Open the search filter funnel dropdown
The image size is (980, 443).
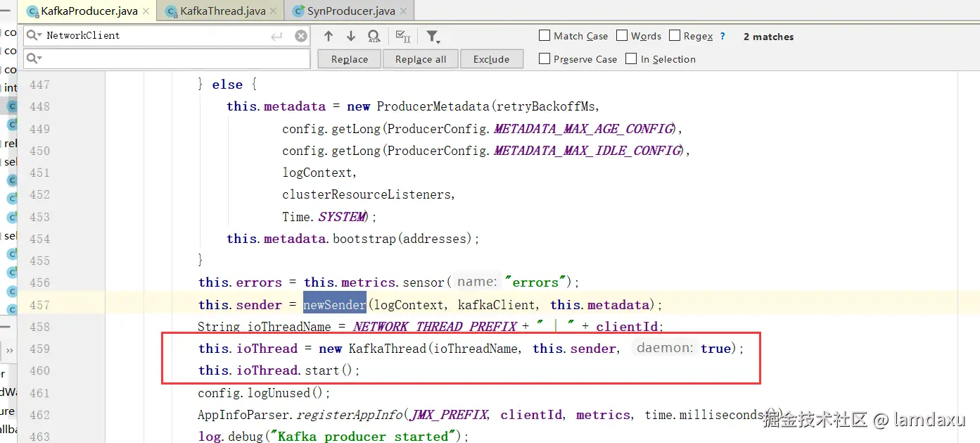pos(433,36)
